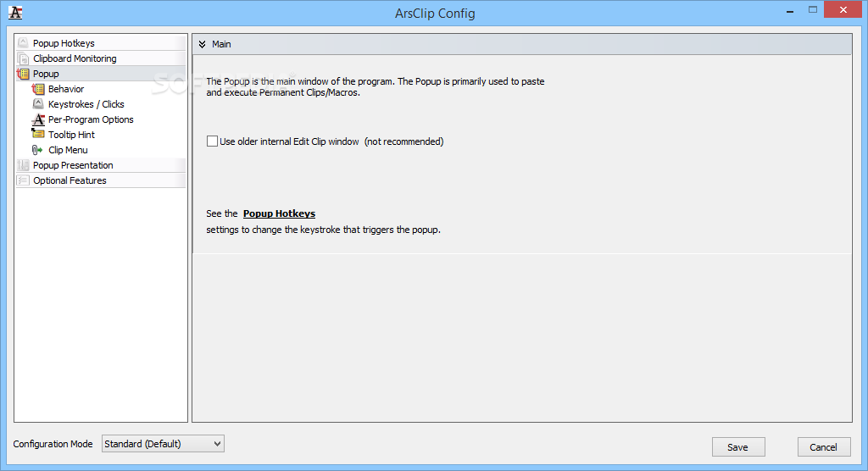This screenshot has height=471, width=868.
Task: Close the ArsClip Config window
Action: click(x=843, y=10)
